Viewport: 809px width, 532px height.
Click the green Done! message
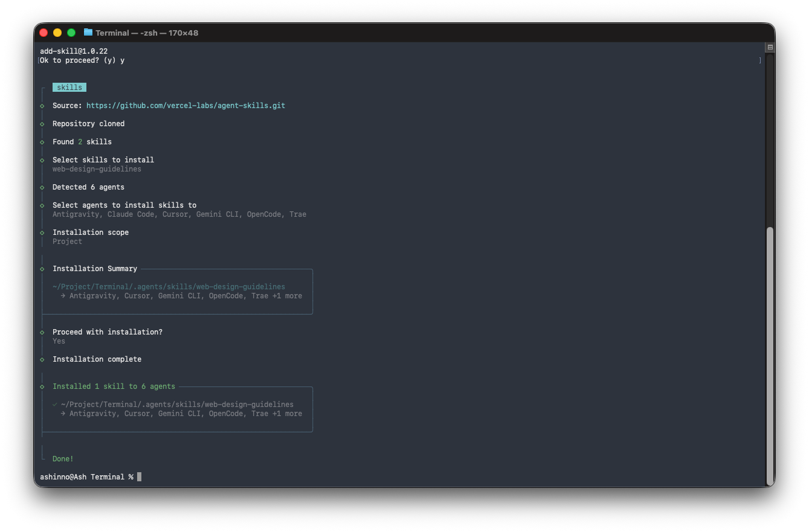[x=63, y=459]
